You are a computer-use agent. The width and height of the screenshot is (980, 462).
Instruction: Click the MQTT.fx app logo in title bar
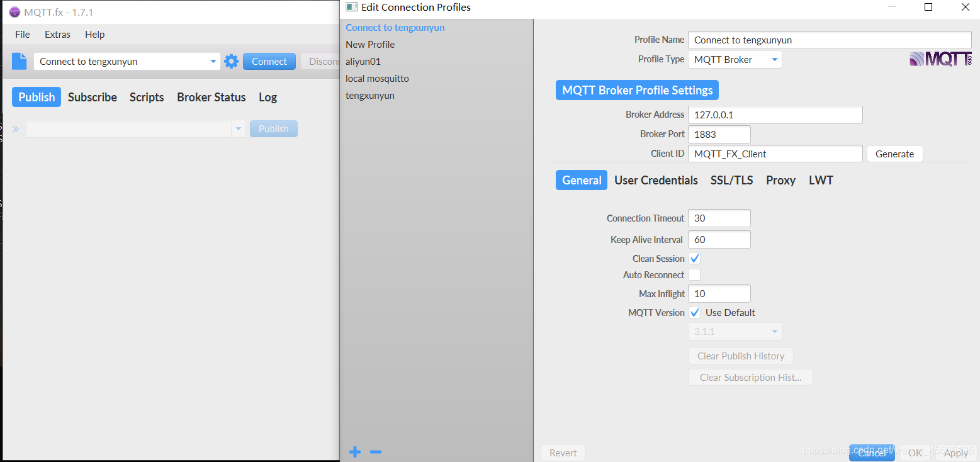[14, 12]
